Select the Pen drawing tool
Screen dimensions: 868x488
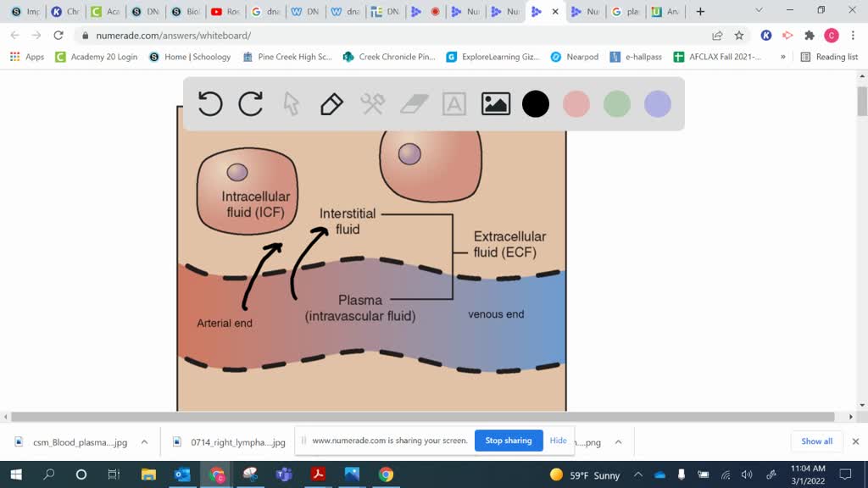click(331, 103)
